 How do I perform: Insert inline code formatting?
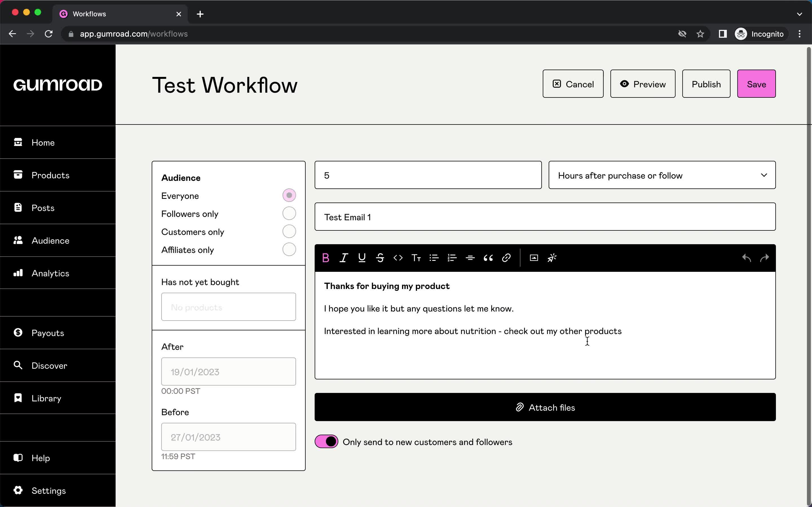click(398, 258)
